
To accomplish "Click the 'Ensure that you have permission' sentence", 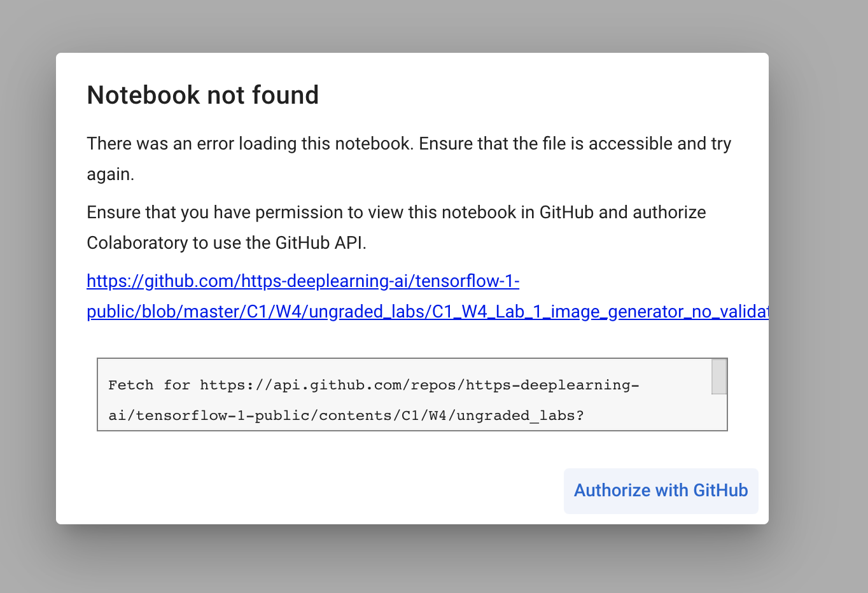I will coord(255,213).
